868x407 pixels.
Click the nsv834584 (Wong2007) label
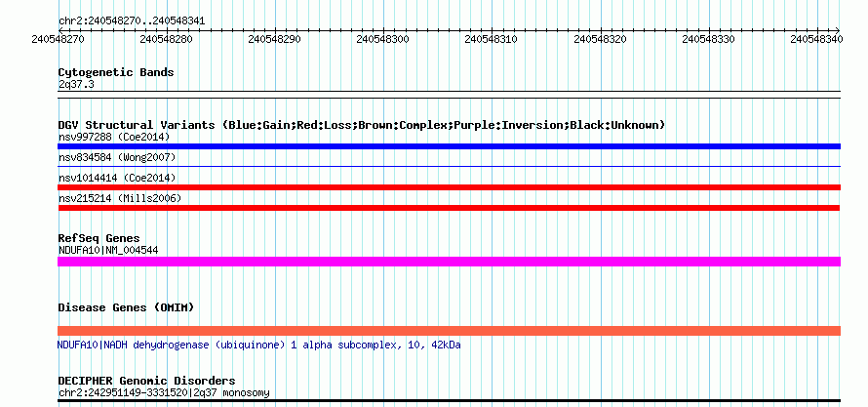coord(117,158)
